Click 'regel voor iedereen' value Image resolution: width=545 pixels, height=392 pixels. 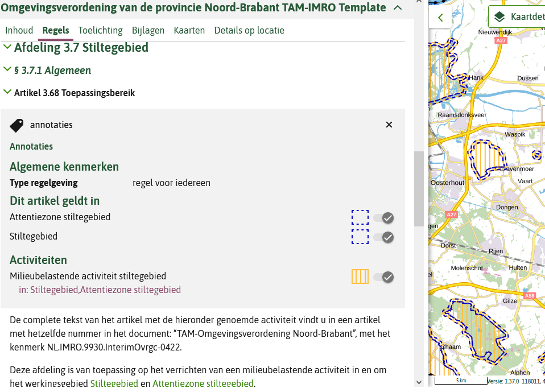[171, 183]
